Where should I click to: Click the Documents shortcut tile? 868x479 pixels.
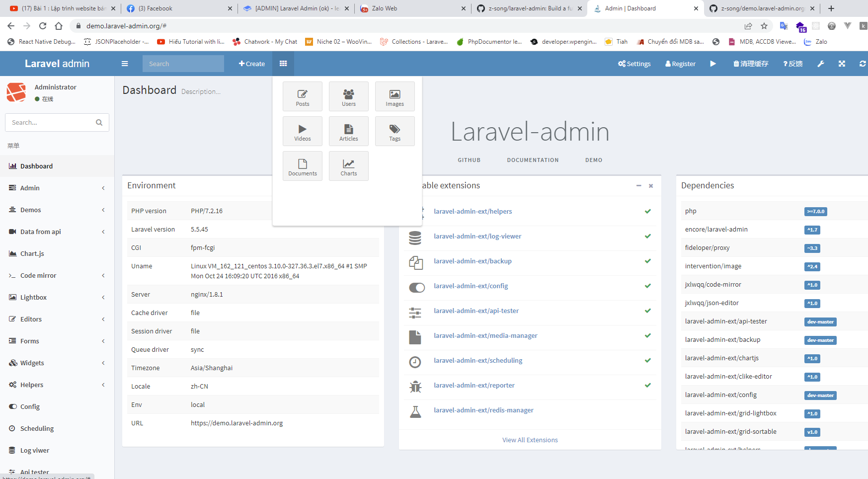(x=302, y=166)
